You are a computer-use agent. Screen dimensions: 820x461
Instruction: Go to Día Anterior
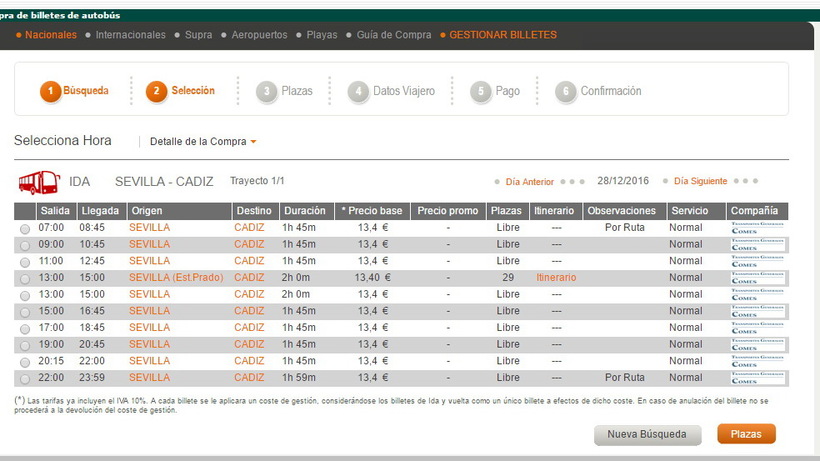[x=530, y=182]
